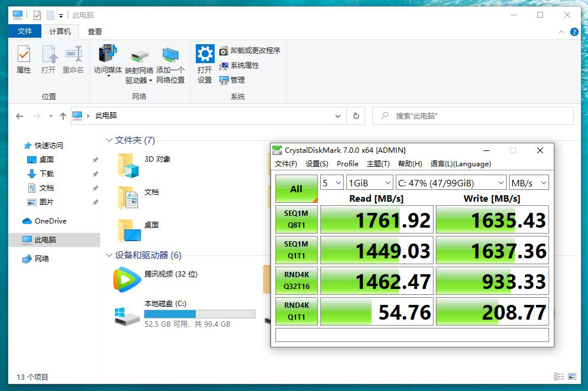Select 快速访问 in navigation pane
Image resolution: width=588 pixels, height=391 pixels.
pos(49,146)
